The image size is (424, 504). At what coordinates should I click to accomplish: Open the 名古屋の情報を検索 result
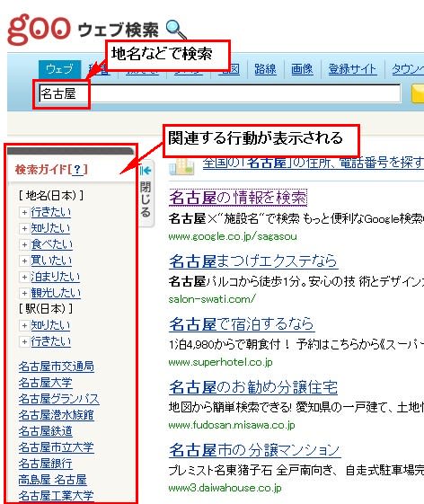coord(238,198)
